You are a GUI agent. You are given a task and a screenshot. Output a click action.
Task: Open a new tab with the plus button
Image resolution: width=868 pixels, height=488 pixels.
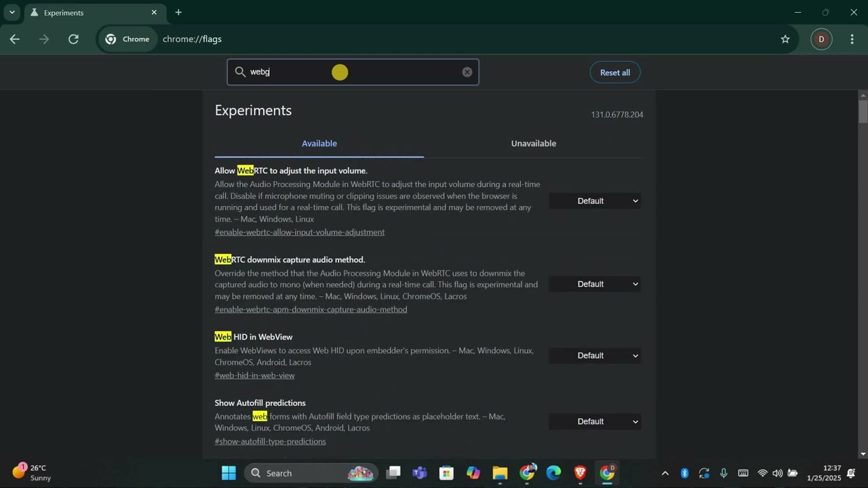click(178, 12)
